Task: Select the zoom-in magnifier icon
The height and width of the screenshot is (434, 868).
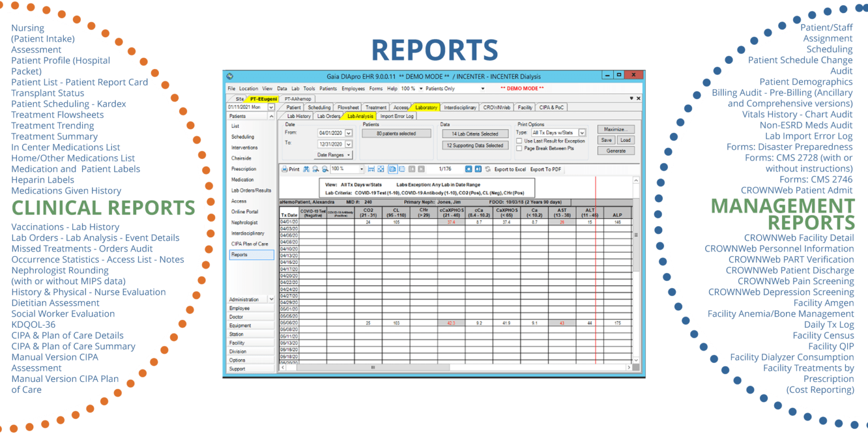Action: pos(315,170)
